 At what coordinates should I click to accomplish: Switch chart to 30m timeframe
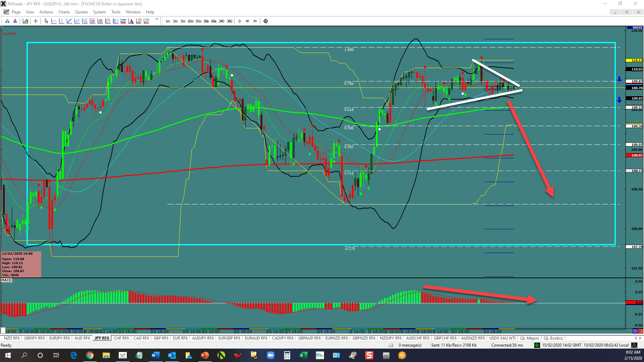tap(206, 21)
